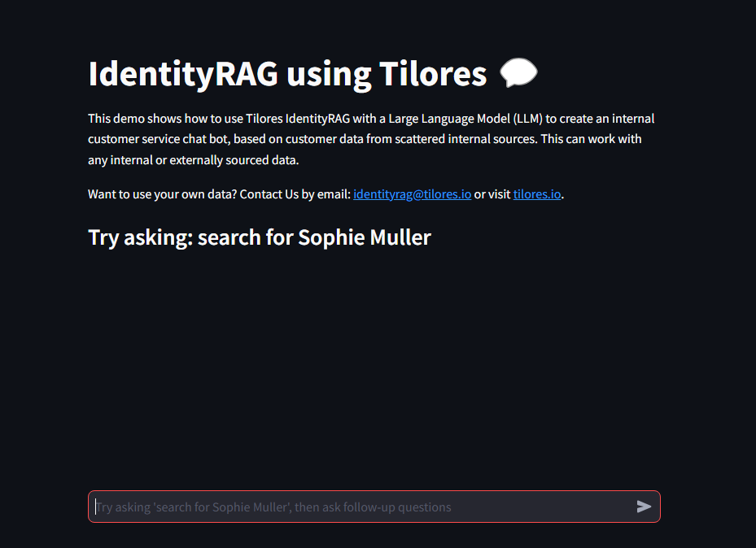The image size is (756, 548).
Task: Click the IdentityRAG using Tilores heading
Action: coord(287,74)
